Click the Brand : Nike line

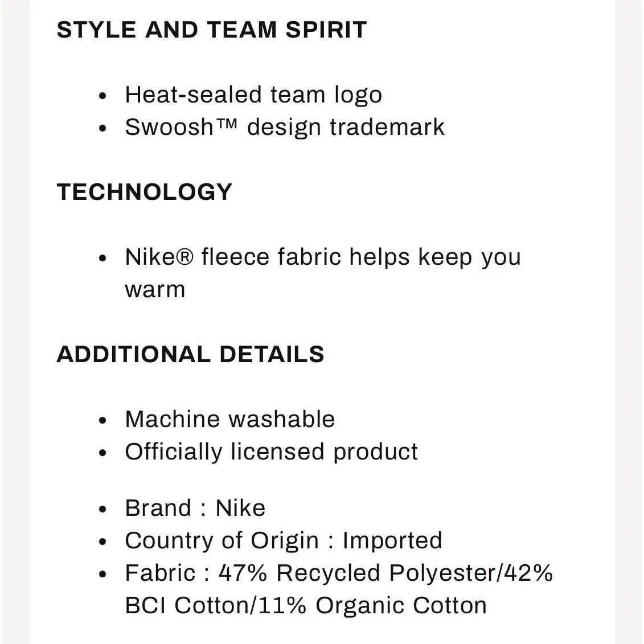[195, 508]
